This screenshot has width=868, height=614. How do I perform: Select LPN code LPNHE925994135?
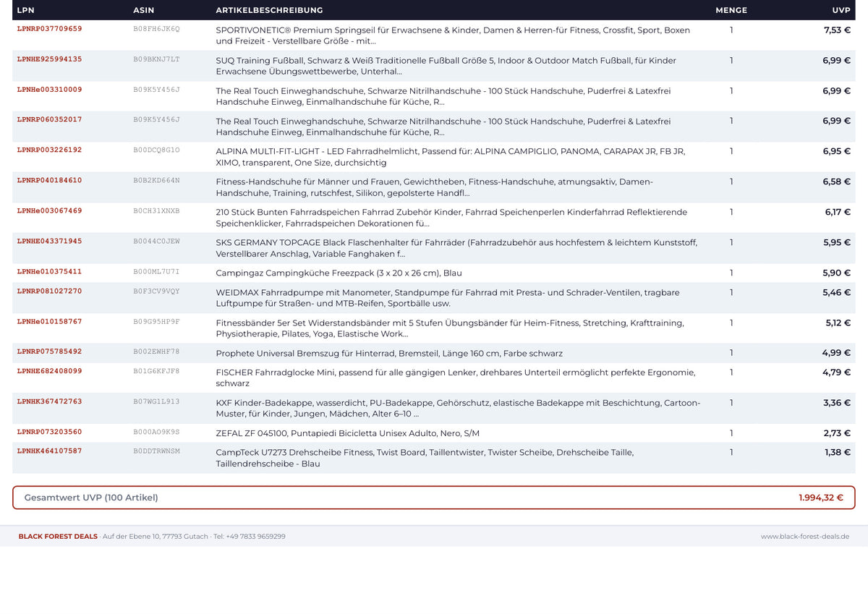click(49, 59)
